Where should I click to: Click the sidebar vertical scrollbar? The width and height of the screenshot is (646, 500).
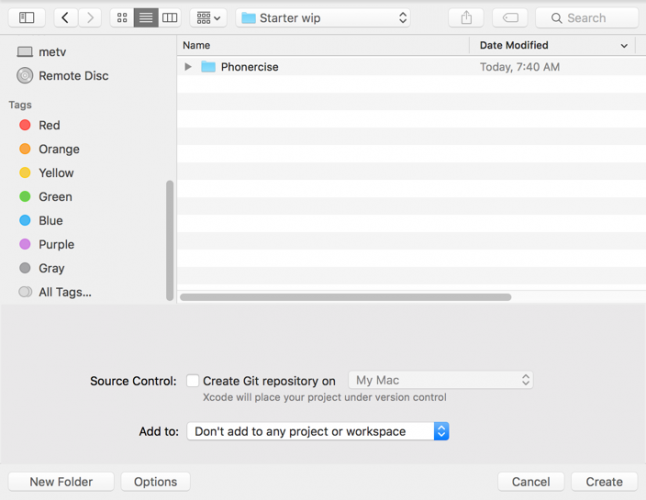[x=170, y=241]
